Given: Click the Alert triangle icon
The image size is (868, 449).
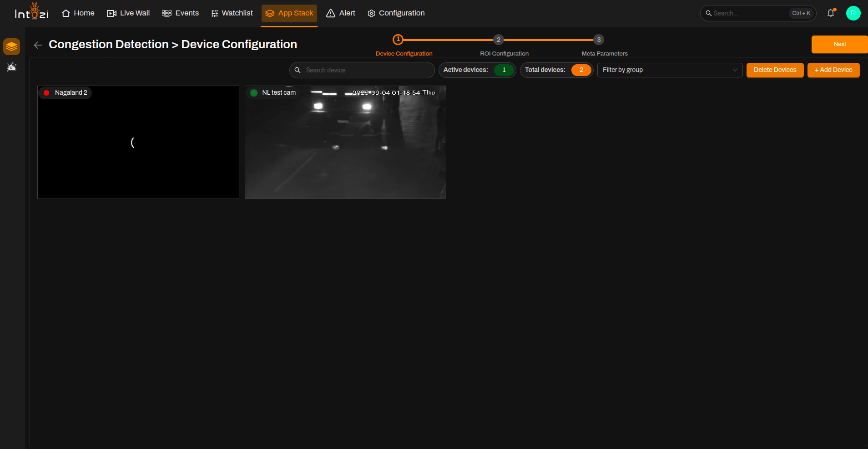Looking at the screenshot, I should [331, 13].
